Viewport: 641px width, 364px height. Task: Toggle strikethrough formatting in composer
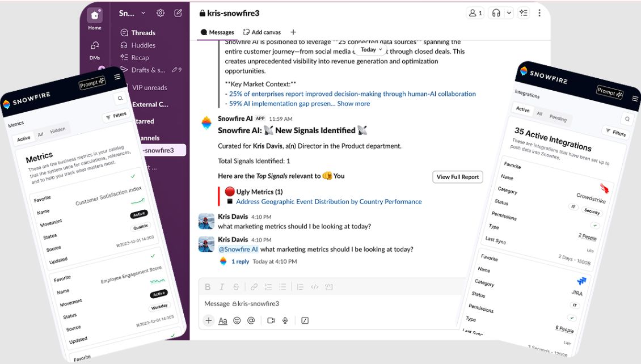point(236,287)
